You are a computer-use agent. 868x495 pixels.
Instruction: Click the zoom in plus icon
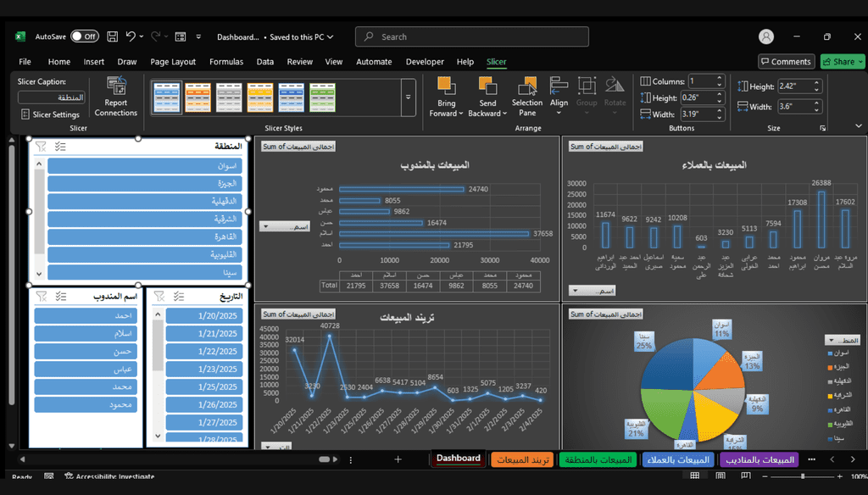coord(840,476)
